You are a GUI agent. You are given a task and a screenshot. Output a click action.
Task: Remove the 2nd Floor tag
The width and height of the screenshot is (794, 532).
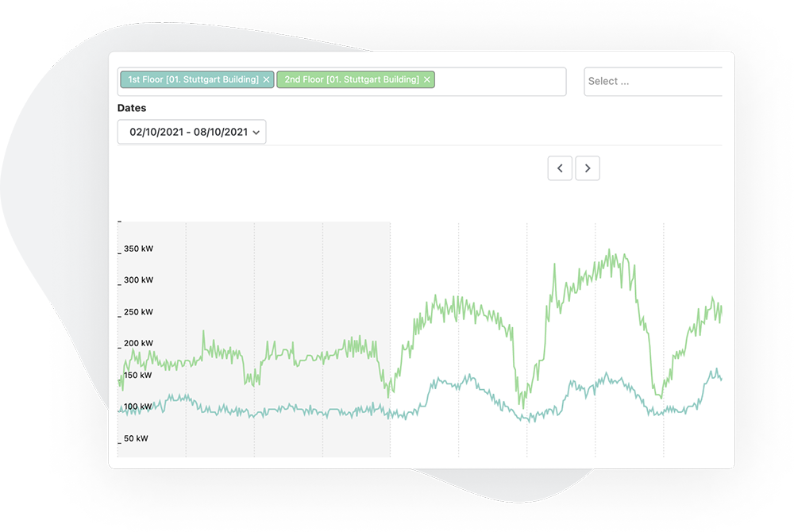click(x=427, y=80)
